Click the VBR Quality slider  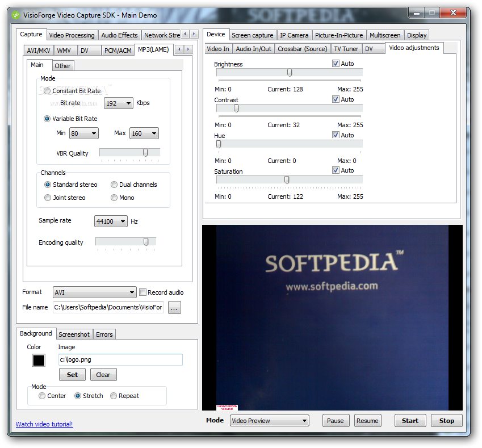point(129,153)
